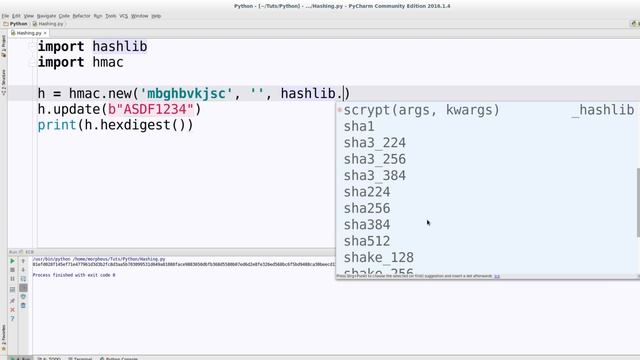
Task: Rerun the program with green play icon
Action: coord(12,261)
